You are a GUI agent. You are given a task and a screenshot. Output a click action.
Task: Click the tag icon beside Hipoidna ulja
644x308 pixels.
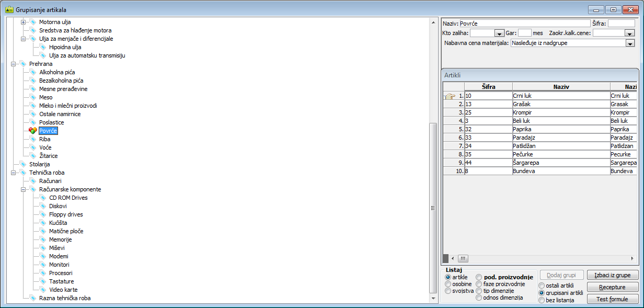[43, 47]
